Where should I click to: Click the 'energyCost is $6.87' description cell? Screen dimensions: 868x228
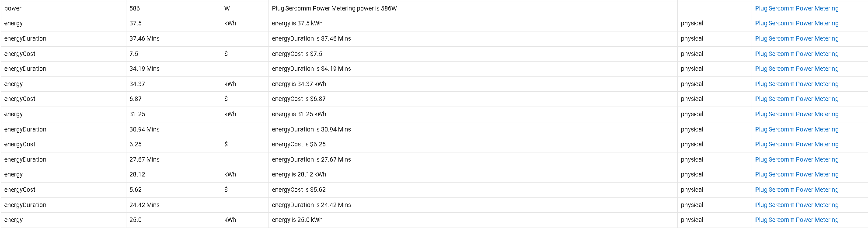[299, 99]
